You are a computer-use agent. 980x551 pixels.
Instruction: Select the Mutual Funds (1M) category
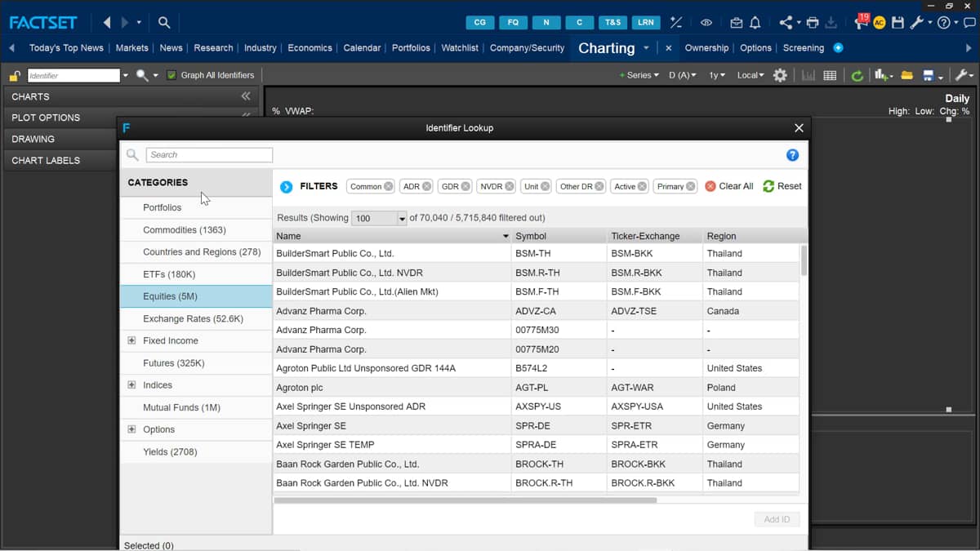(x=196, y=407)
